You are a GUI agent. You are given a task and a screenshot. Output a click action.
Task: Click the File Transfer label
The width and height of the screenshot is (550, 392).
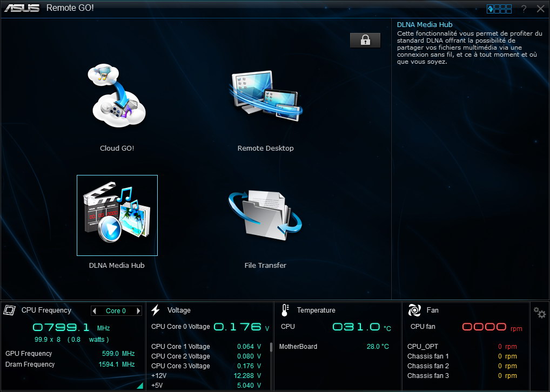(x=265, y=265)
